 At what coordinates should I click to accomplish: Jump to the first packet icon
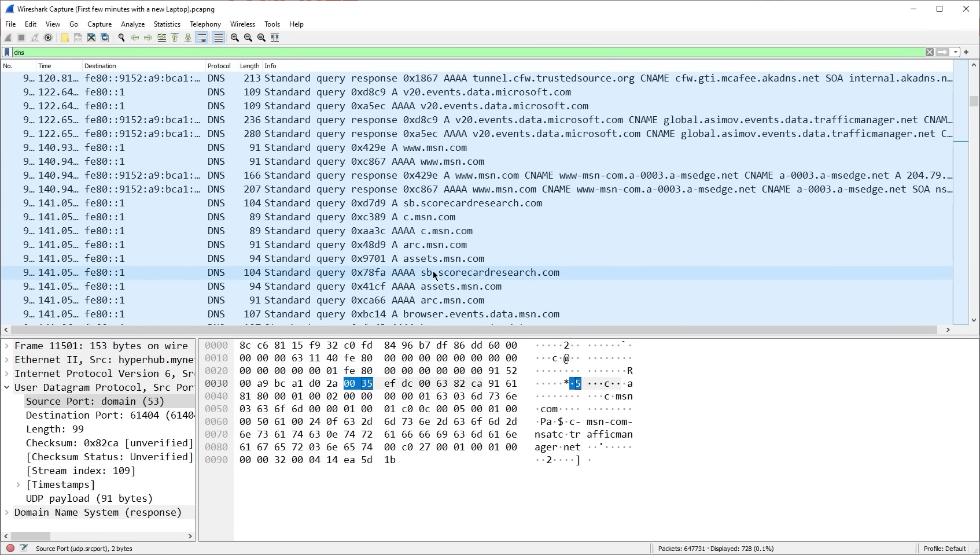coord(175,38)
